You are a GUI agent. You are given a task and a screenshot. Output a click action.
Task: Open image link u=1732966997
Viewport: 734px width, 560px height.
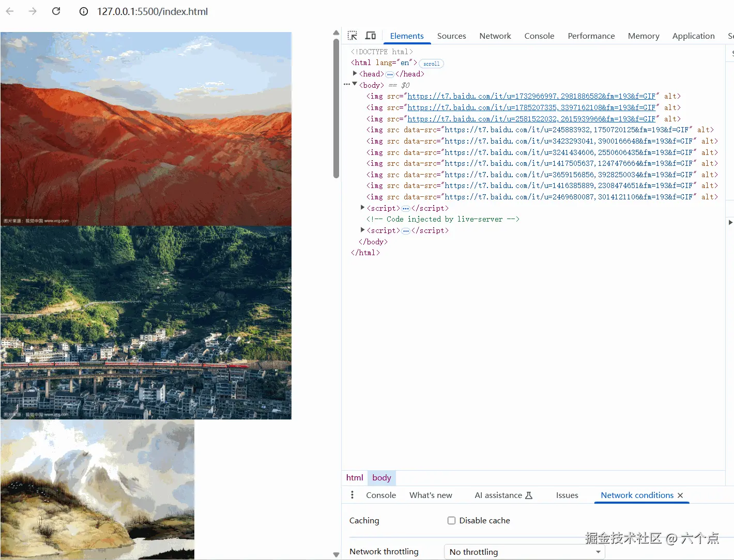point(531,96)
